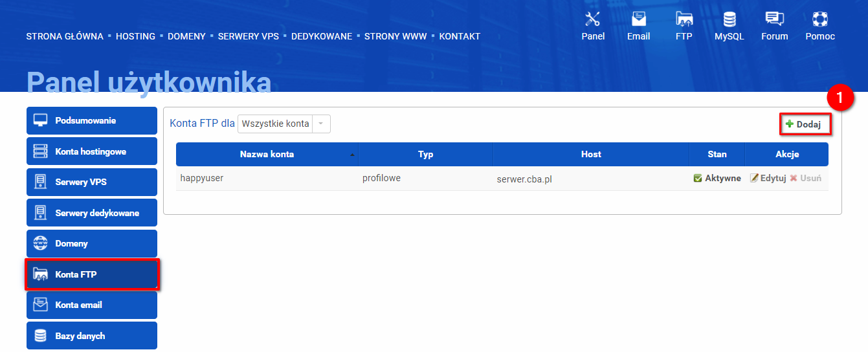This screenshot has height=352, width=868.
Task: Open the MySQL database icon in the header
Action: (729, 19)
